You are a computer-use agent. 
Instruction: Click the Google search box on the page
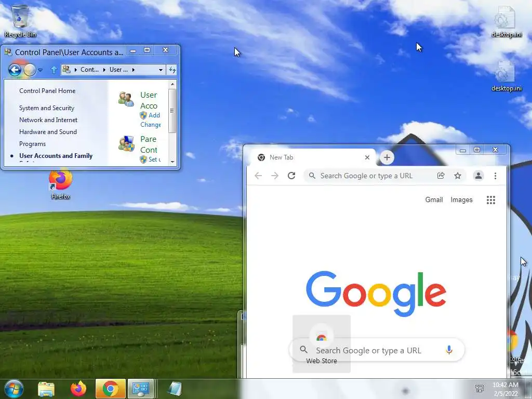pyautogui.click(x=377, y=350)
